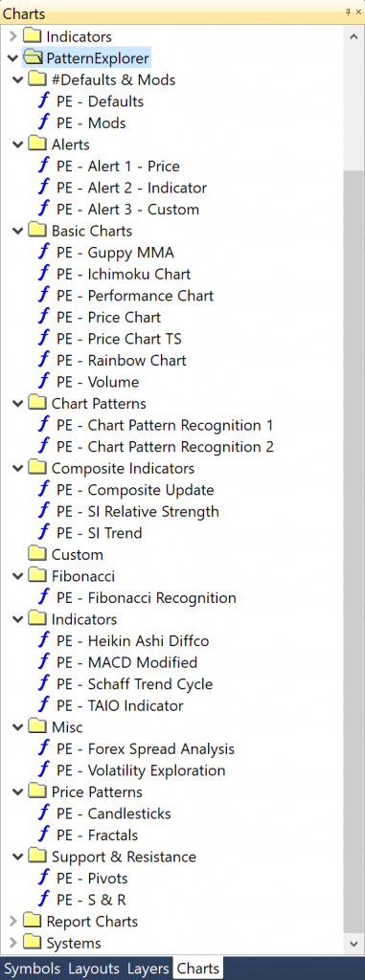Screen dimensions: 365x980
Task: Collapse the Support & Resistance folder
Action: click(17, 857)
